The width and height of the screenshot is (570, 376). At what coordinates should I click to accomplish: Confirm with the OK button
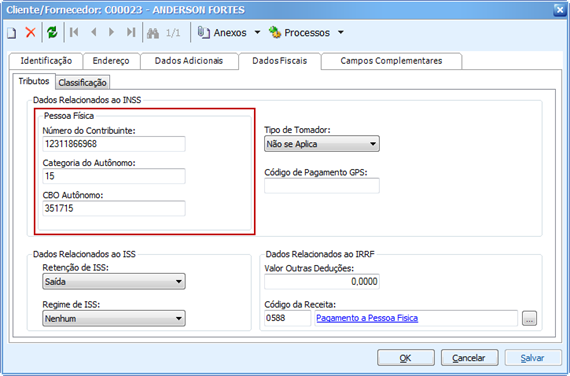pyautogui.click(x=405, y=358)
